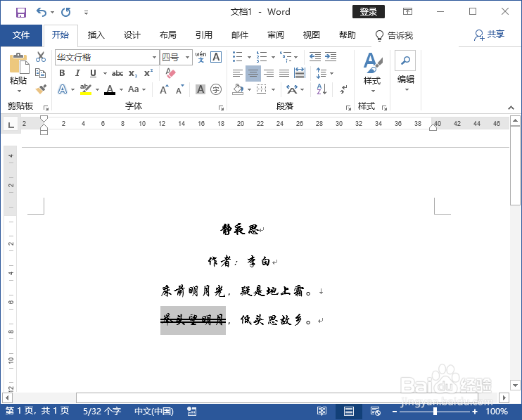Expand highlight color options arrow
The width and height of the screenshot is (522, 420).
click(x=97, y=89)
